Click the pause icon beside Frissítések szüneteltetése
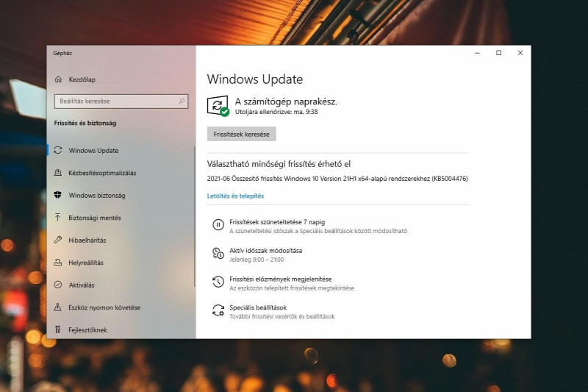588x392 pixels. pos(218,225)
